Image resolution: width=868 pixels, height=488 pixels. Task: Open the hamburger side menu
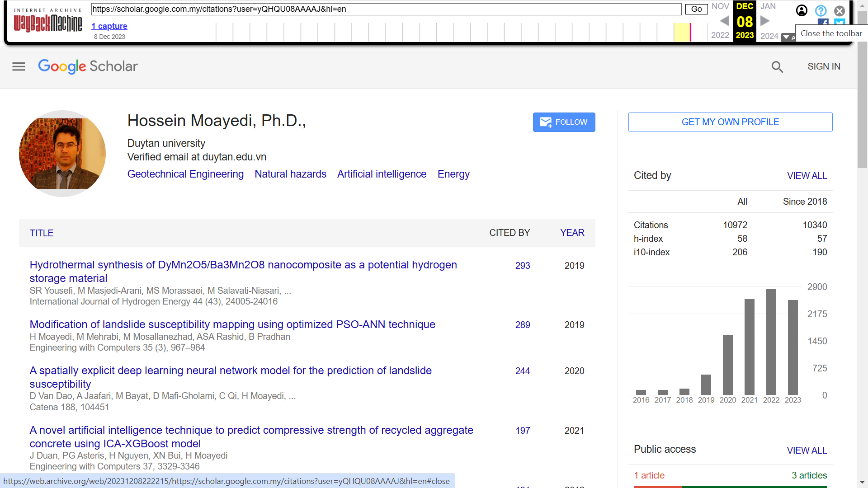[x=19, y=67]
